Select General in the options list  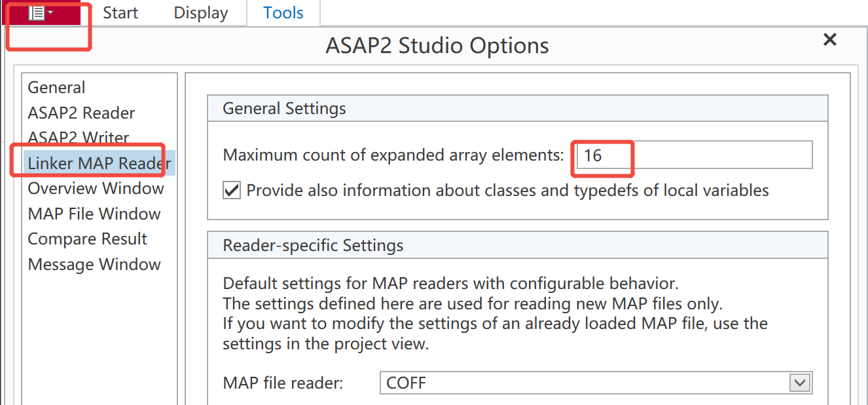[x=56, y=88]
